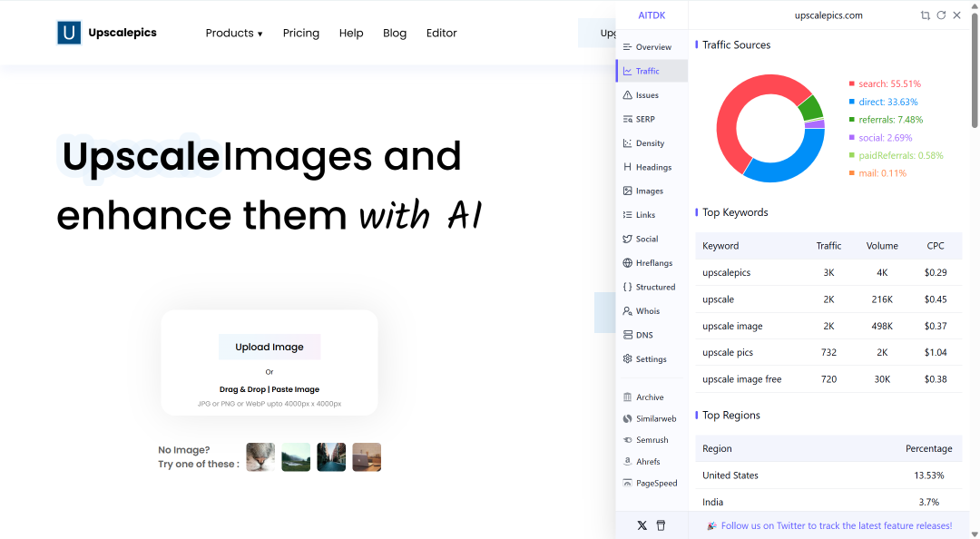Click the refresh icon in the AITDK header
The width and height of the screenshot is (980, 539).
tap(941, 15)
